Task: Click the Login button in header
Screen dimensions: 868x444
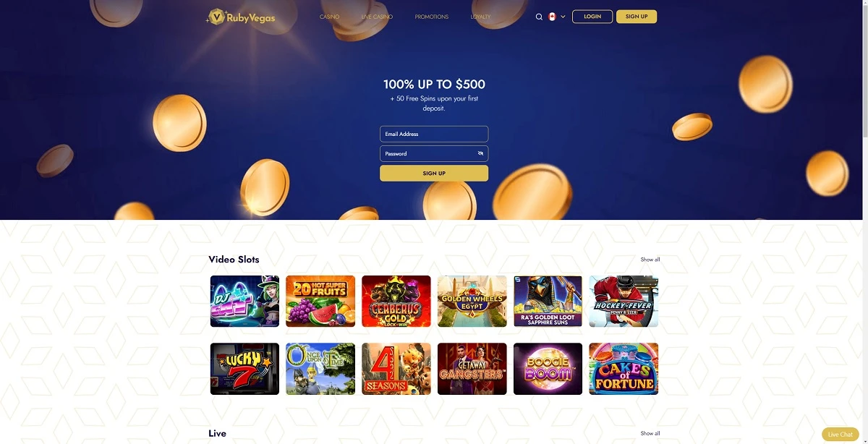Action: click(592, 17)
